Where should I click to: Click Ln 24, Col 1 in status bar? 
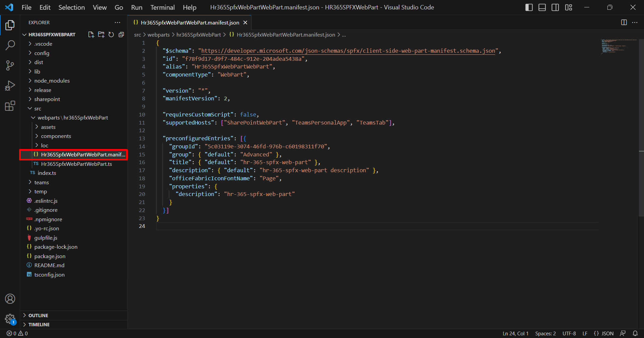(515, 333)
